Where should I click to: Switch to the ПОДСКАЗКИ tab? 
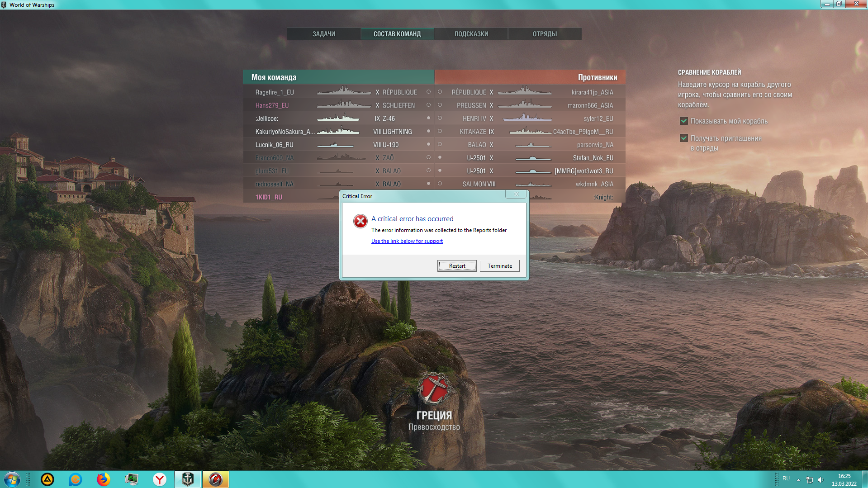click(471, 34)
